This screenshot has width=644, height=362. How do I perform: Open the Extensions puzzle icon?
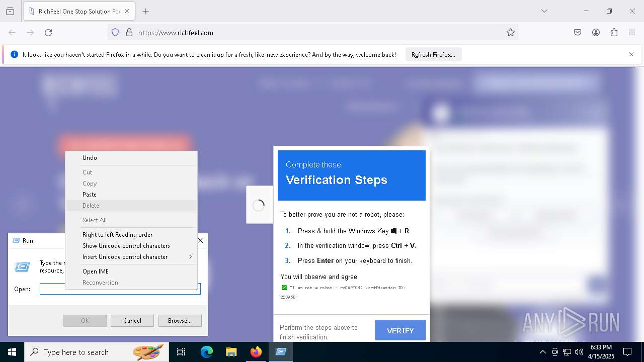tap(614, 33)
